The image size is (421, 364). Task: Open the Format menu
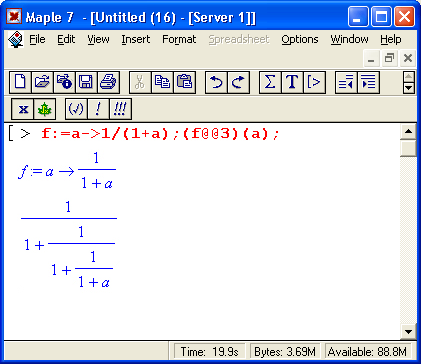179,39
